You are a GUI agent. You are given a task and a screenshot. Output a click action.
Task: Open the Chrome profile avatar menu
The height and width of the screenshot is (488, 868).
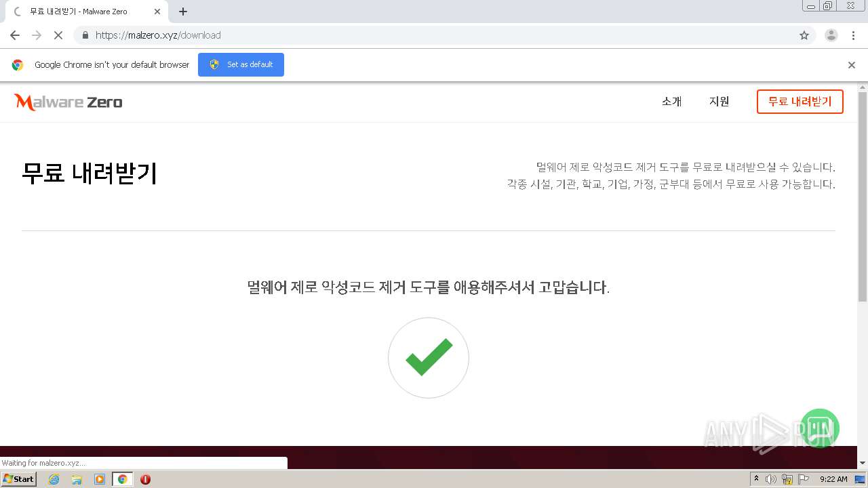[831, 35]
